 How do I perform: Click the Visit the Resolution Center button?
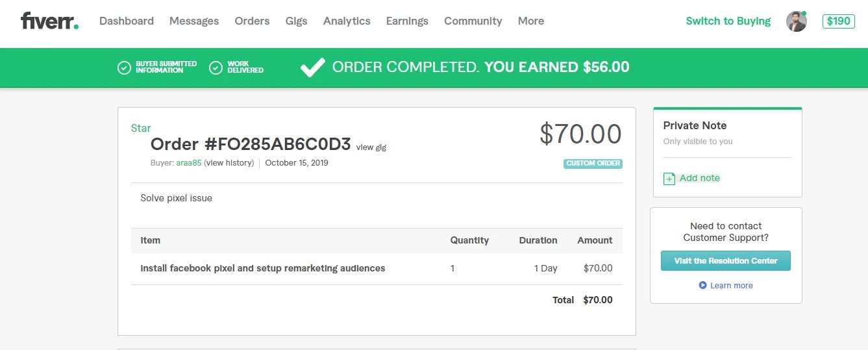tap(725, 261)
